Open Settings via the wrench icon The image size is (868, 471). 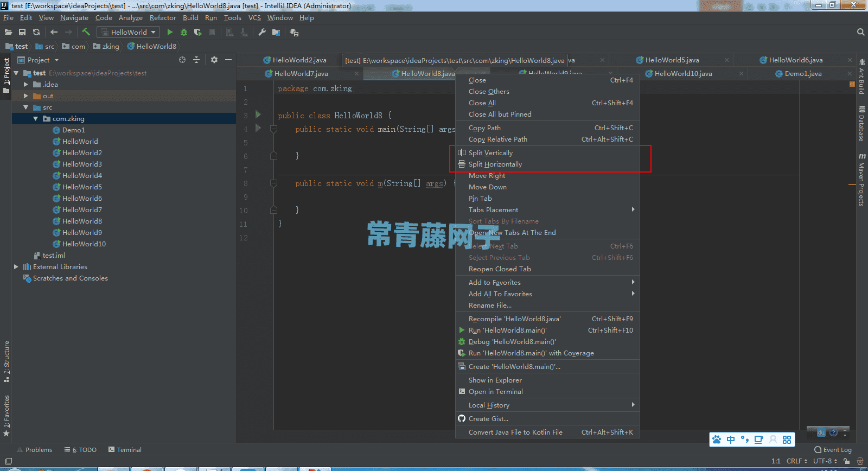click(x=262, y=33)
